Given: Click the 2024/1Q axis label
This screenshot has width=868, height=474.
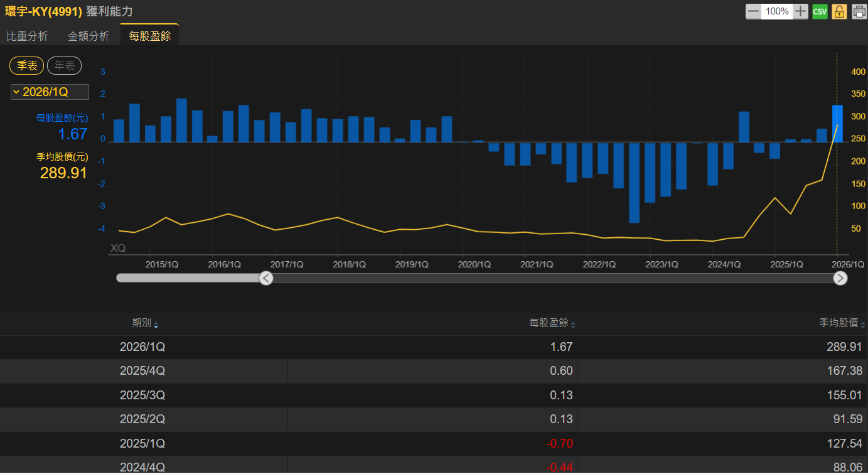Looking at the screenshot, I should coord(724,264).
